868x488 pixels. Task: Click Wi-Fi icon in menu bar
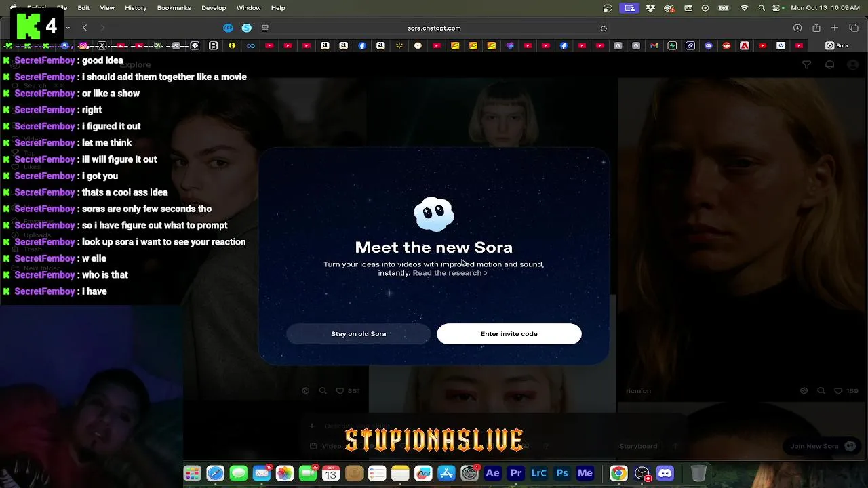(x=744, y=8)
